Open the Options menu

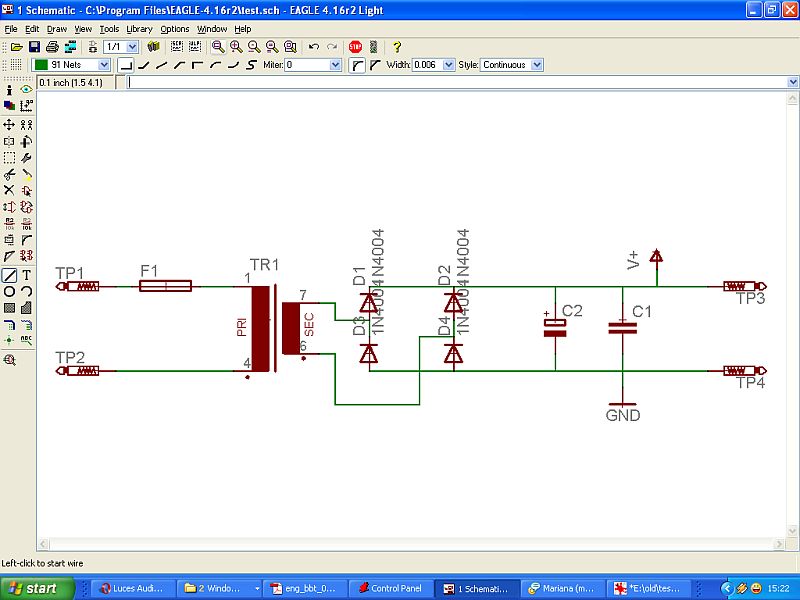[x=175, y=29]
